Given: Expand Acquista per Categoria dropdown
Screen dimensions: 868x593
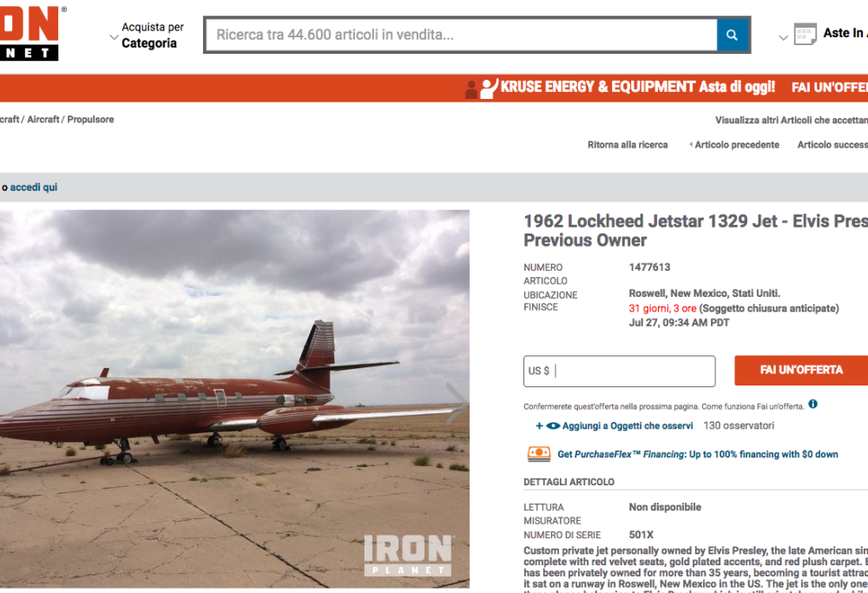Looking at the screenshot, I should pos(147,36).
